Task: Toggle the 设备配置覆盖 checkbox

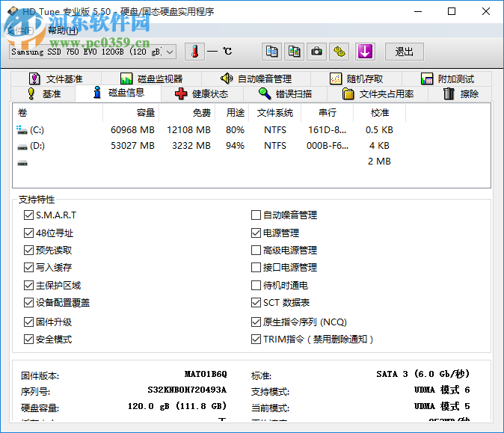Action: point(28,302)
